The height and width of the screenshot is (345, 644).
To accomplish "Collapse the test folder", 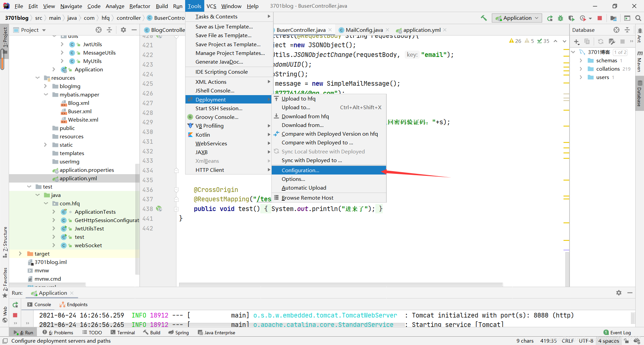I will [x=29, y=187].
